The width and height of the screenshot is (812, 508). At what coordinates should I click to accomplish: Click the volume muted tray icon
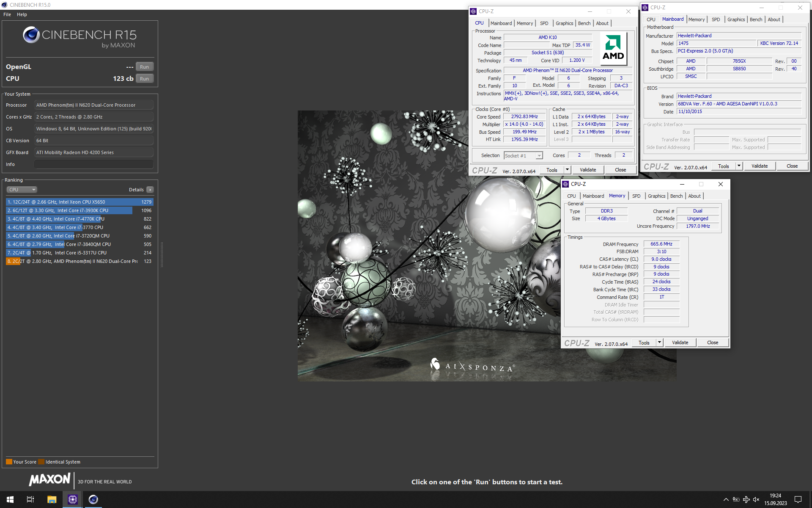756,500
